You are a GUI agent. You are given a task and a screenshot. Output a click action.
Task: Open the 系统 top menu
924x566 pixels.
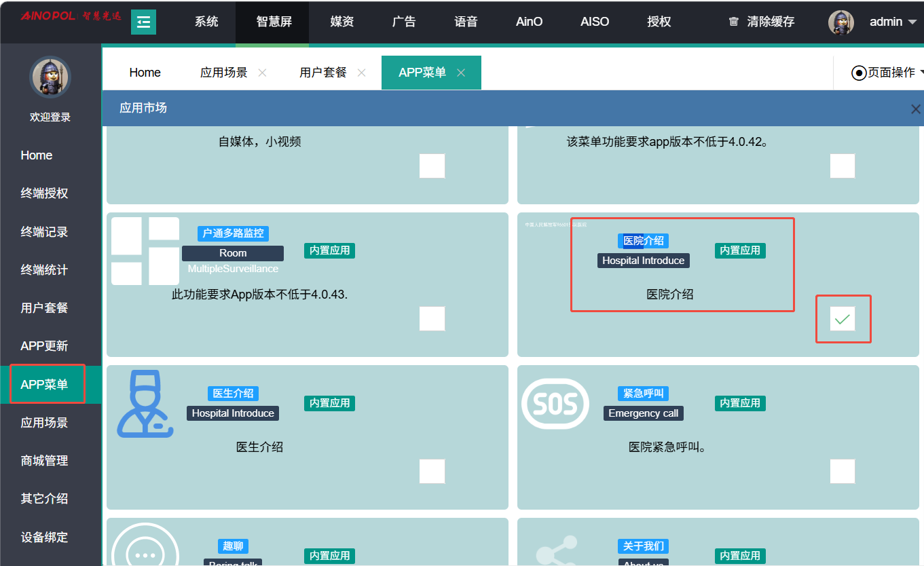pyautogui.click(x=206, y=22)
